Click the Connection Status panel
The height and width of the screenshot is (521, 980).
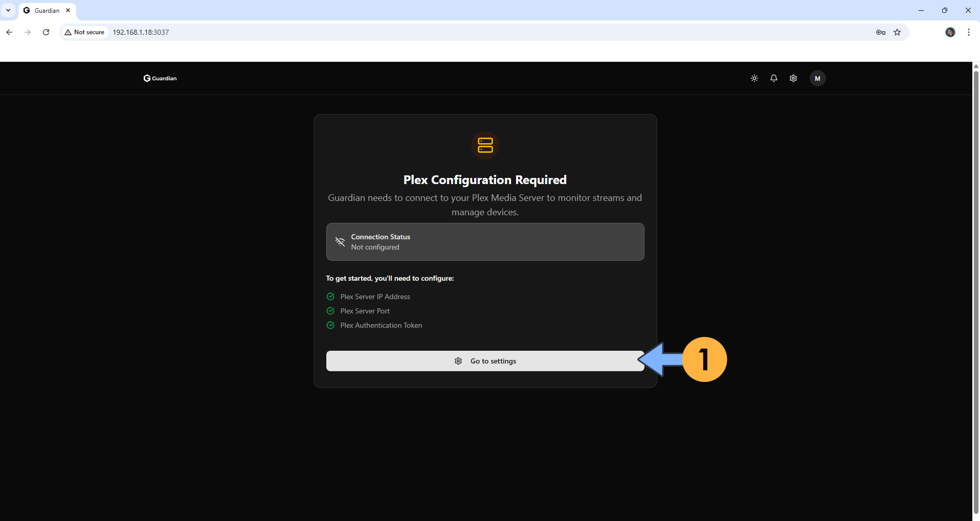[x=485, y=242]
